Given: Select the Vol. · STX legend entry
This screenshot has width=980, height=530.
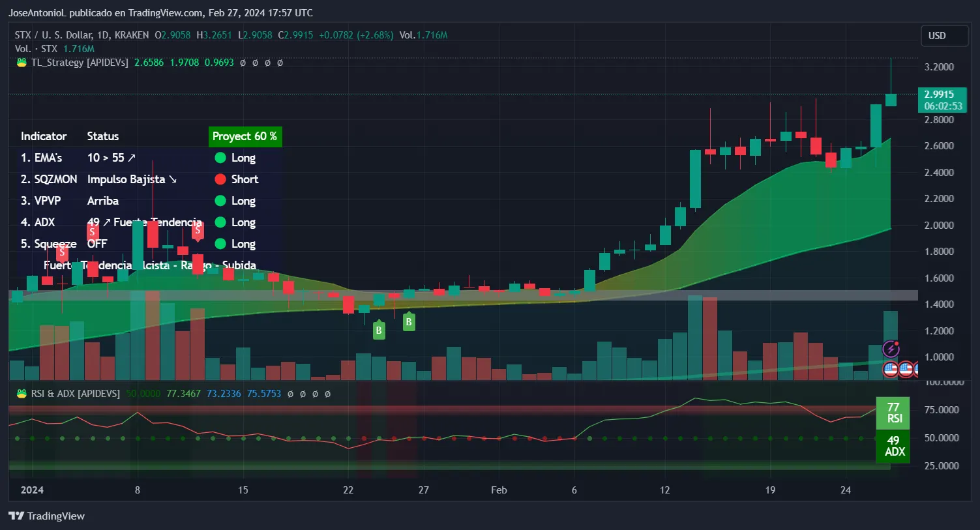Looking at the screenshot, I should point(37,49).
